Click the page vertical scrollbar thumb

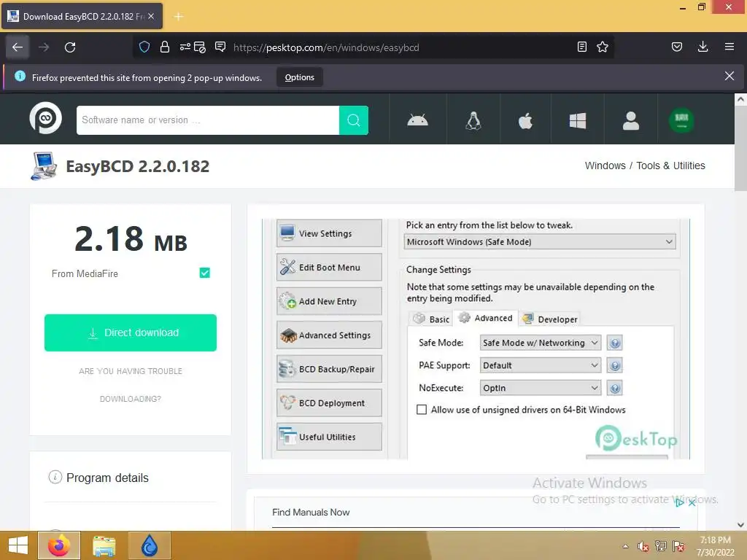pos(740,148)
